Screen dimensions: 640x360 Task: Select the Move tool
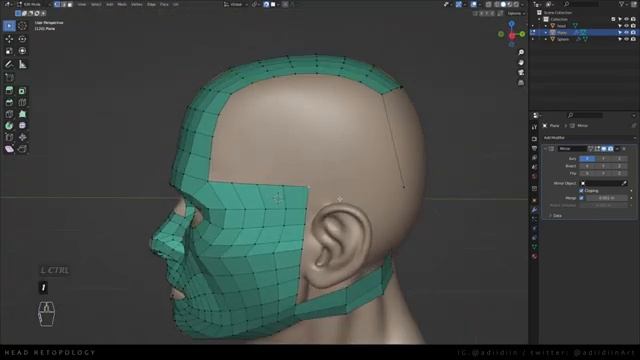click(9, 39)
